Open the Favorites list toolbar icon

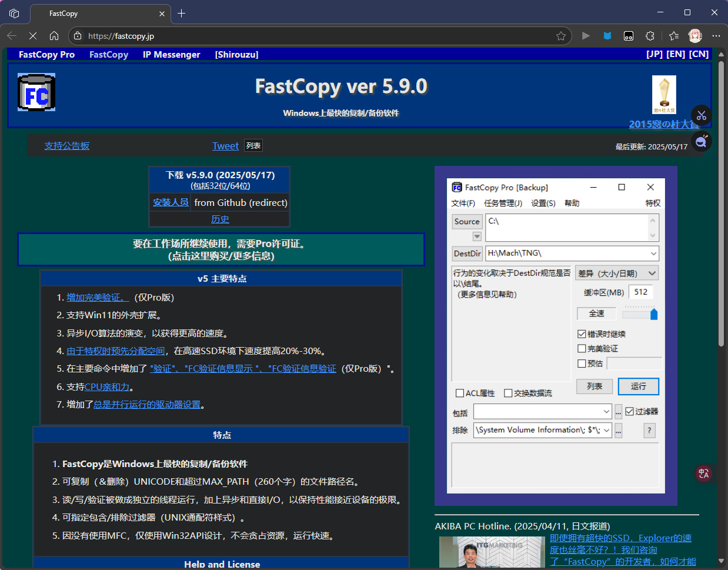tap(674, 36)
